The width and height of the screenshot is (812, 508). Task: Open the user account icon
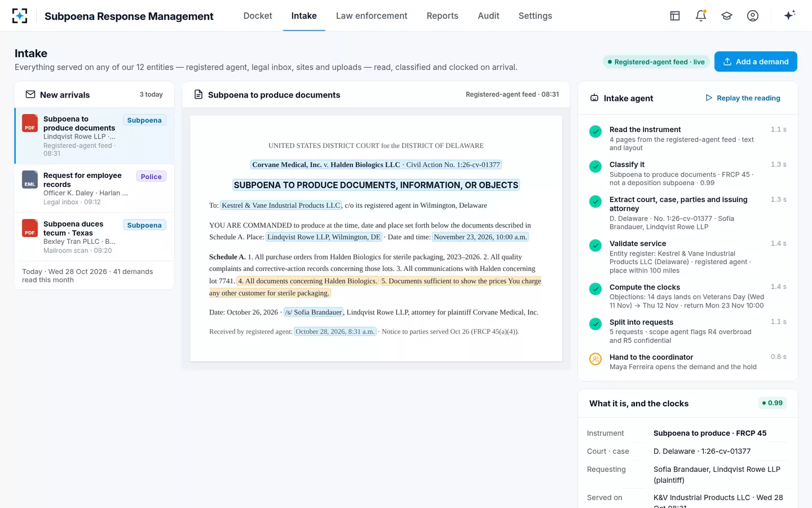coord(753,16)
